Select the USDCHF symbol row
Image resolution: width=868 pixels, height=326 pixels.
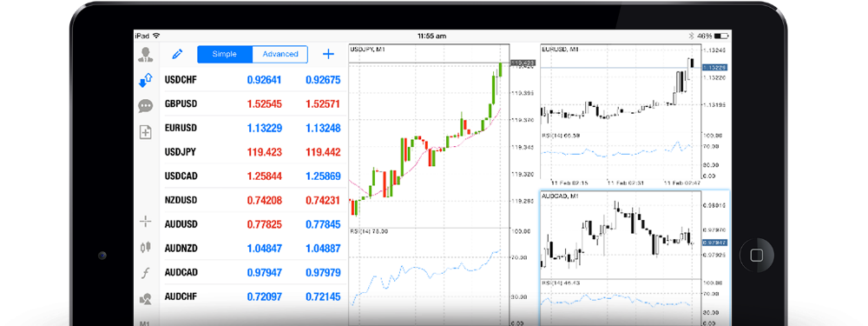[253, 80]
